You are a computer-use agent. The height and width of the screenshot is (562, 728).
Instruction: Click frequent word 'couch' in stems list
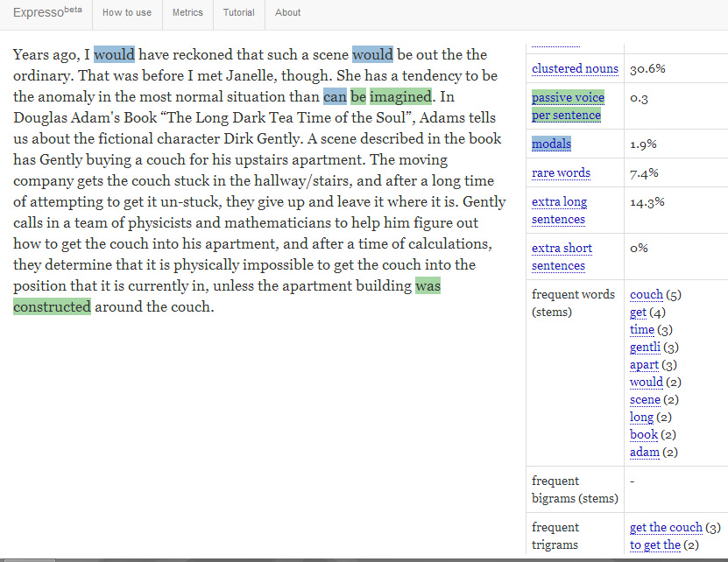pyautogui.click(x=646, y=294)
